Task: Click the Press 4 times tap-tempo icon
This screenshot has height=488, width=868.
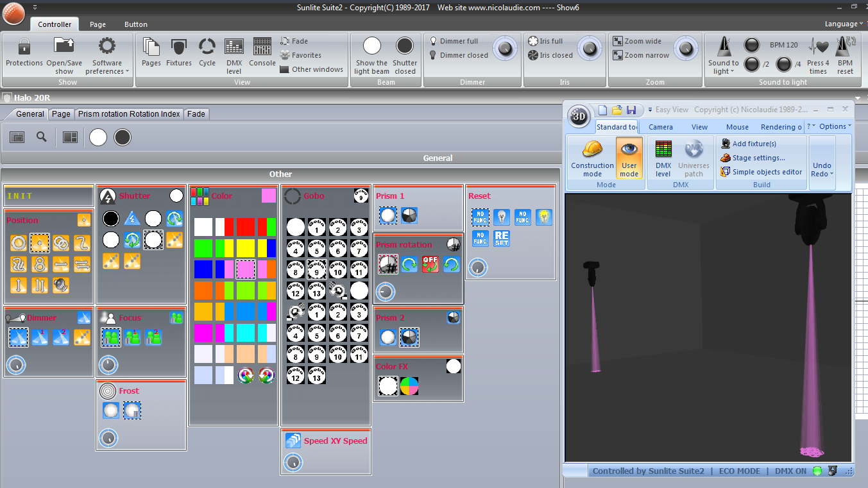Action: [818, 55]
